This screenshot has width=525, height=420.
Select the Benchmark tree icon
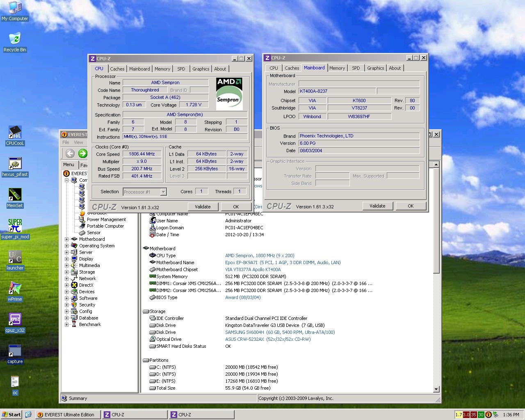74,324
